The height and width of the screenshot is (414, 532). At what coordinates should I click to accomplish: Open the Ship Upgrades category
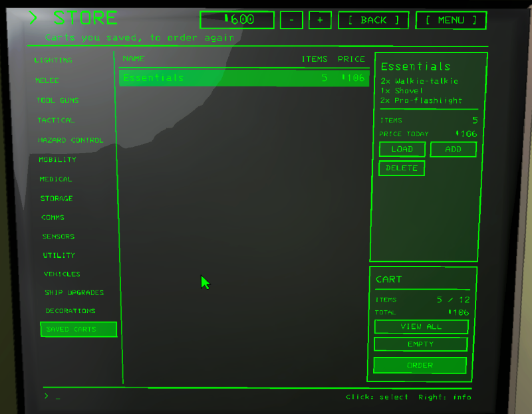[74, 292]
